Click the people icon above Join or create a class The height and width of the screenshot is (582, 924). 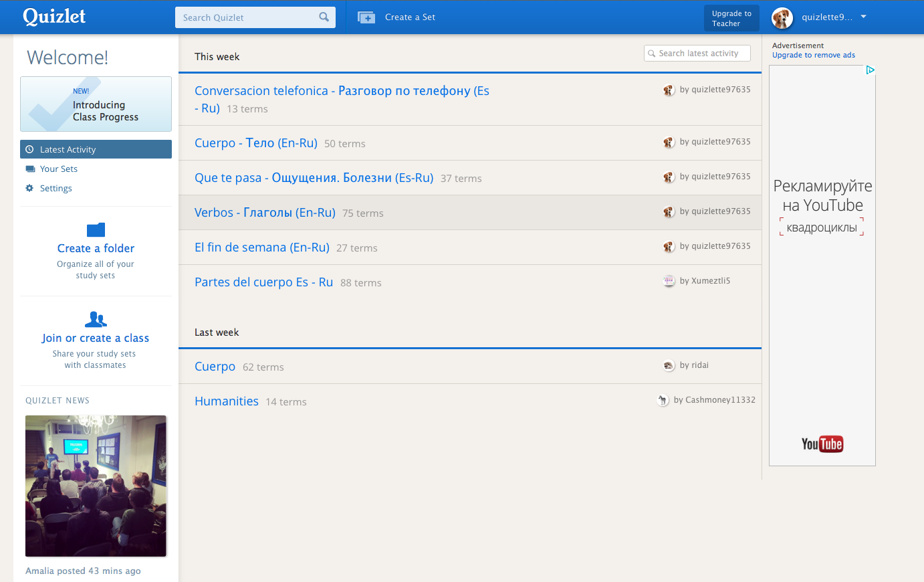coord(96,319)
